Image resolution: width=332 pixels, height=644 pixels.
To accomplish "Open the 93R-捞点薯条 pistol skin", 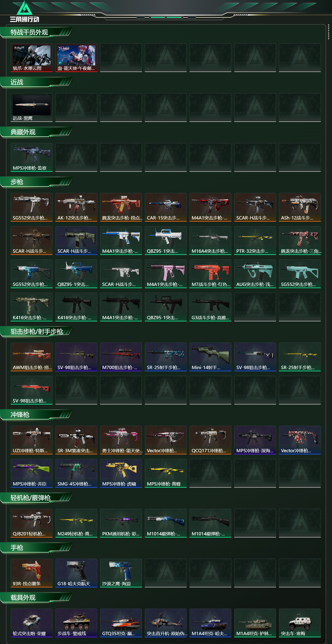I will pyautogui.click(x=31, y=573).
